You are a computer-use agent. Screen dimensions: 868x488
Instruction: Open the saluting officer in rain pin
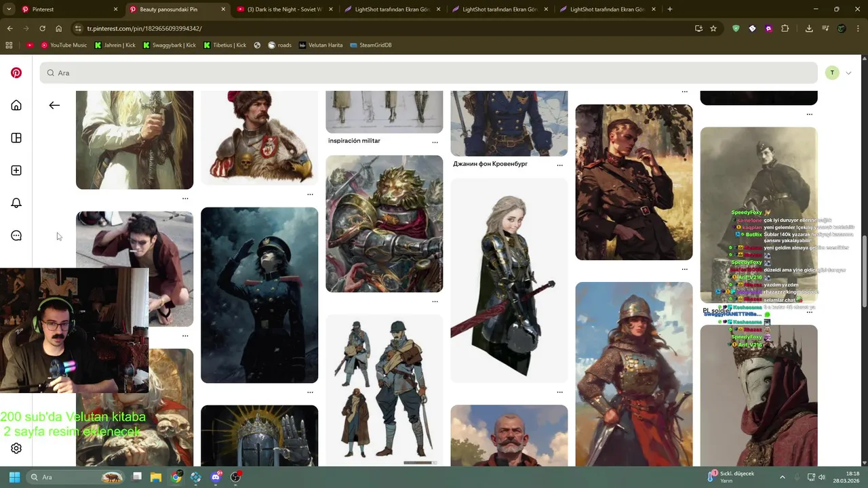coord(259,295)
